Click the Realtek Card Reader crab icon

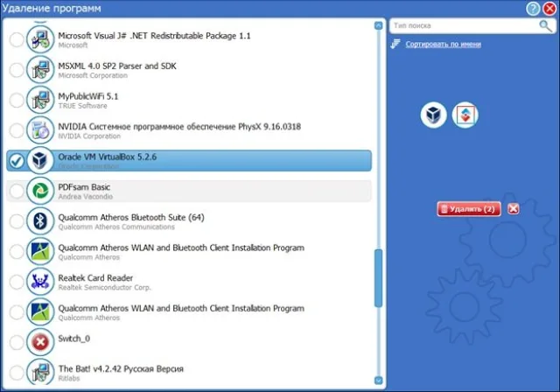coord(40,282)
